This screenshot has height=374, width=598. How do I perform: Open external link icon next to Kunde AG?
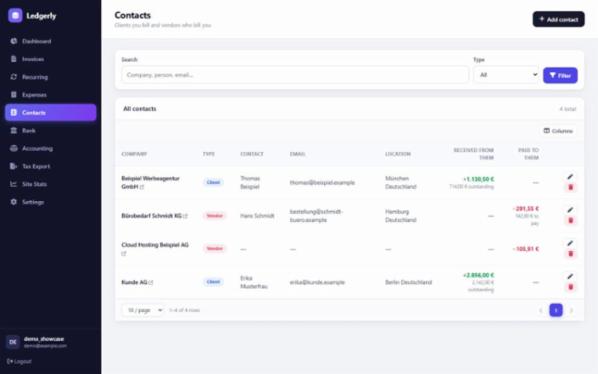(x=151, y=283)
